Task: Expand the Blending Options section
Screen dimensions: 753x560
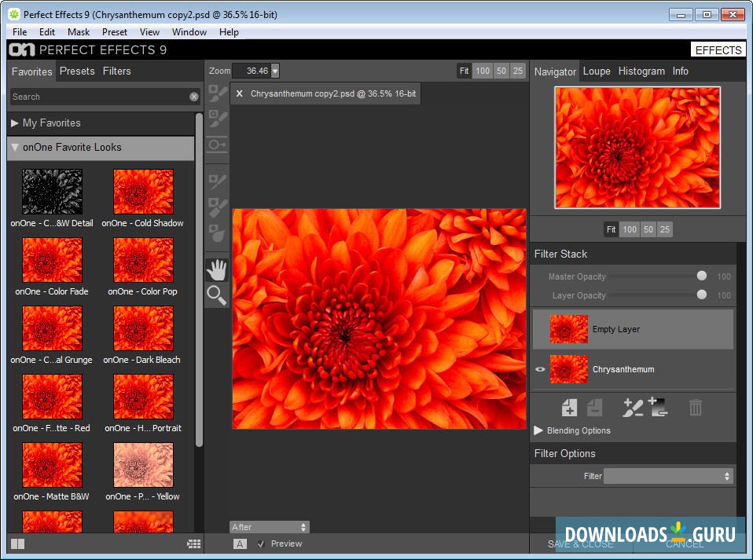Action: (538, 430)
